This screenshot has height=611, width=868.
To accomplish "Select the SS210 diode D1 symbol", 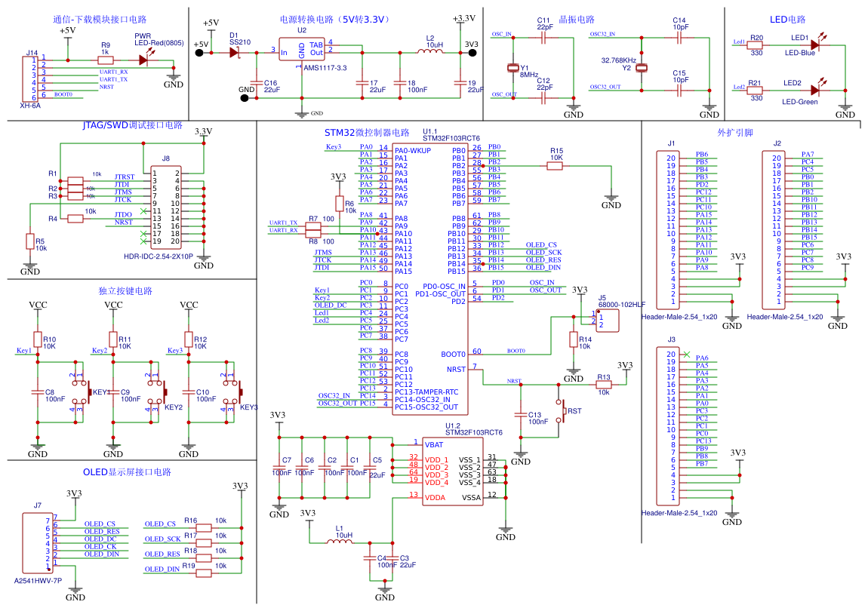I will pos(233,52).
